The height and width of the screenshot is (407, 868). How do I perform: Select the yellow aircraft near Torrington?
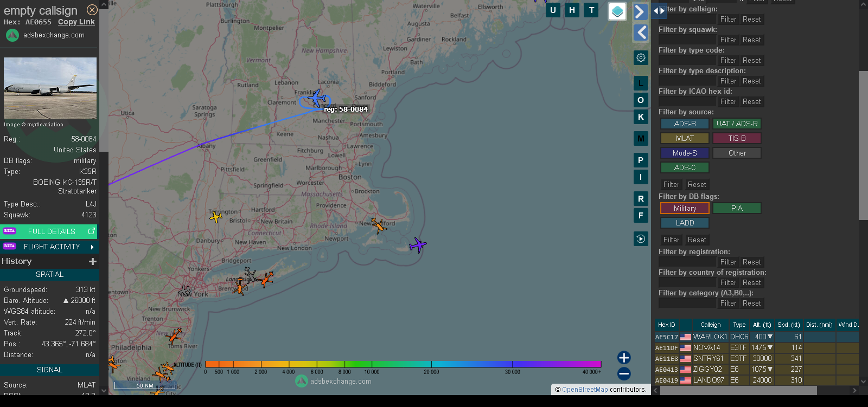216,217
